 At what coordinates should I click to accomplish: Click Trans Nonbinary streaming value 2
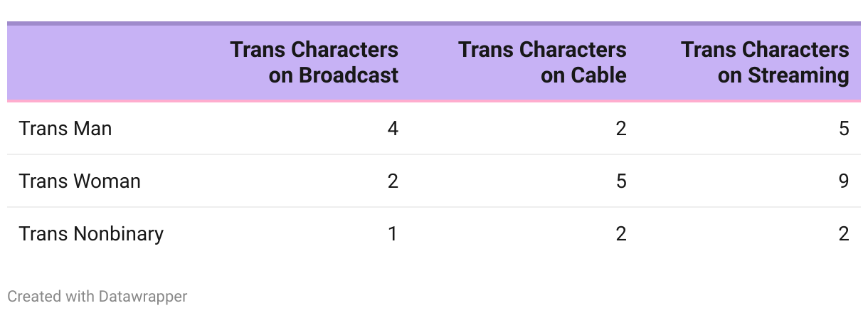(x=844, y=234)
